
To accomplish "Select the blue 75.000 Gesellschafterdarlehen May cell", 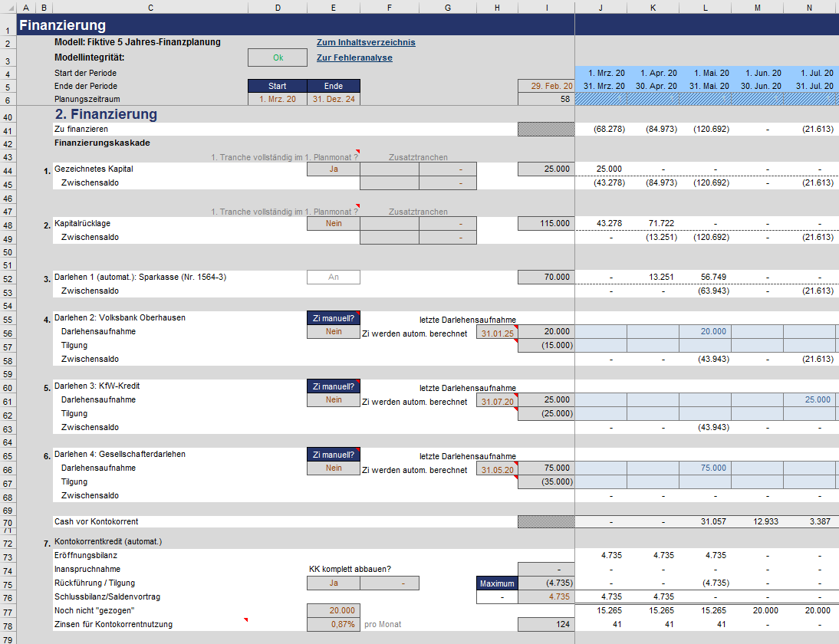I will tap(706, 468).
